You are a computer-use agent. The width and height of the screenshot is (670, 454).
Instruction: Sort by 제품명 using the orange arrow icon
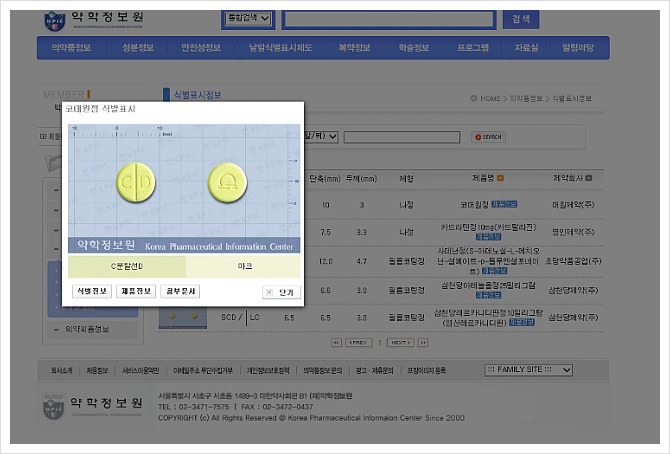tap(500, 178)
